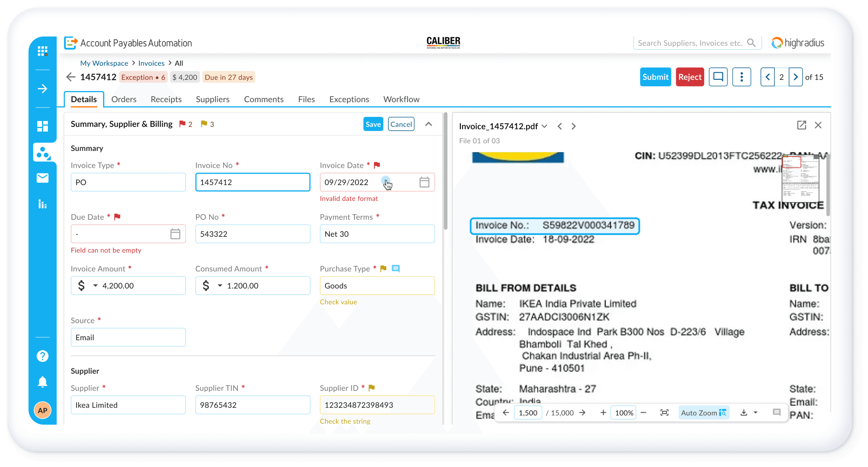Click the Submit button
Viewport: 868px width, 467px height.
click(655, 77)
